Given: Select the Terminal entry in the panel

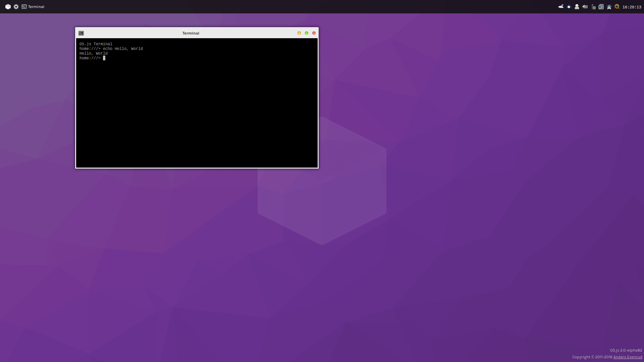Looking at the screenshot, I should (33, 7).
